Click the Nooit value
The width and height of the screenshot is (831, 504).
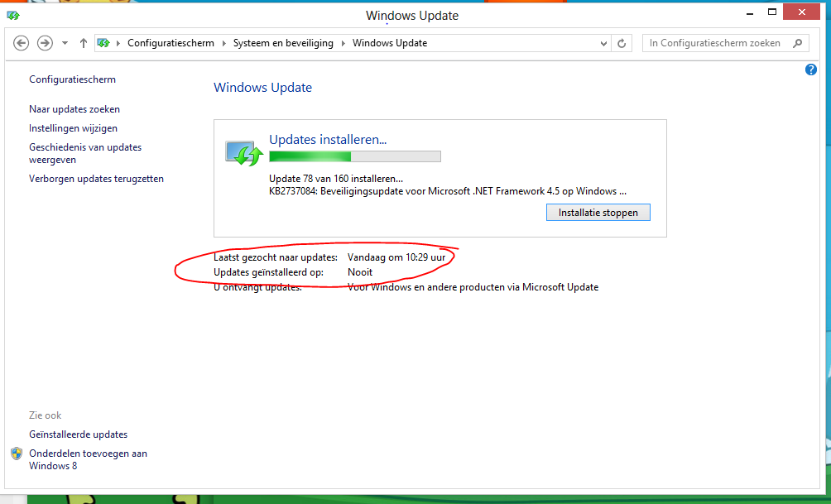(360, 272)
